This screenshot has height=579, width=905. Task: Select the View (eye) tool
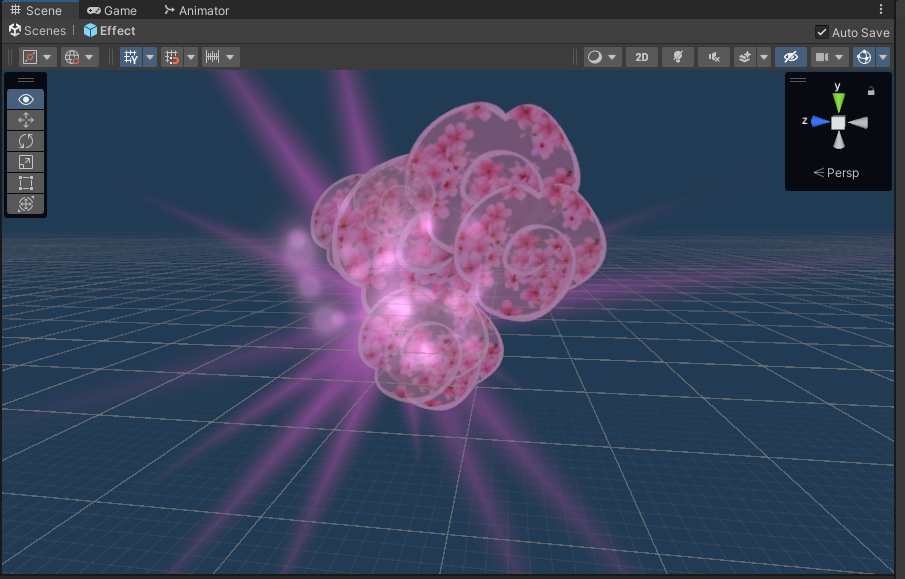coord(25,99)
